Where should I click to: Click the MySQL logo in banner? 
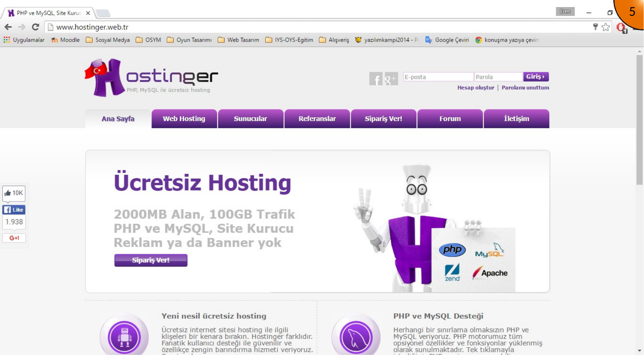click(489, 250)
